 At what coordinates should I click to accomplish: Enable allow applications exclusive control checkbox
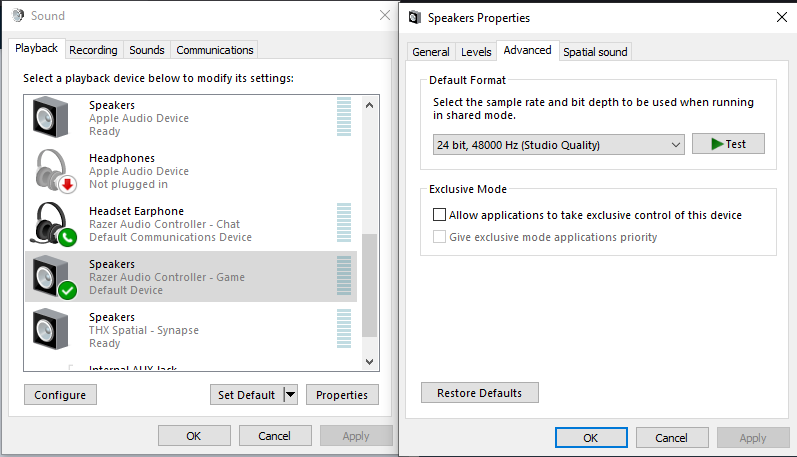click(439, 215)
